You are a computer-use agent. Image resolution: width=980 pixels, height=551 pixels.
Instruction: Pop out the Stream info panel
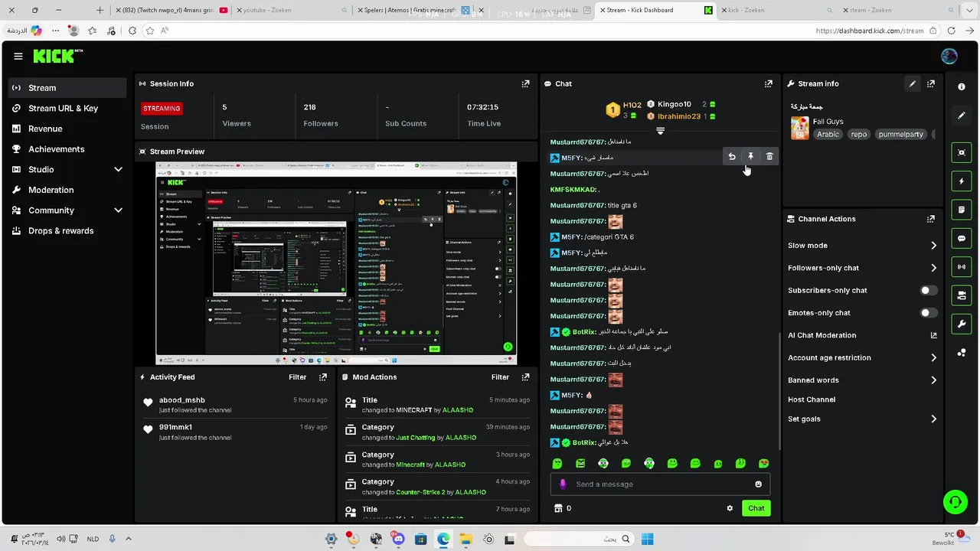point(931,83)
